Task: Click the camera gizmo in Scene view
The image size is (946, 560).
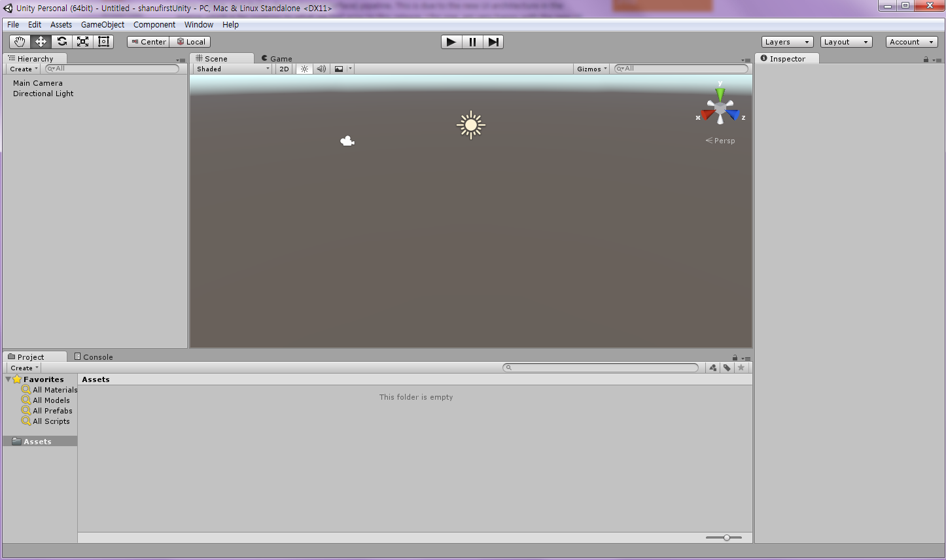Action: click(x=347, y=141)
